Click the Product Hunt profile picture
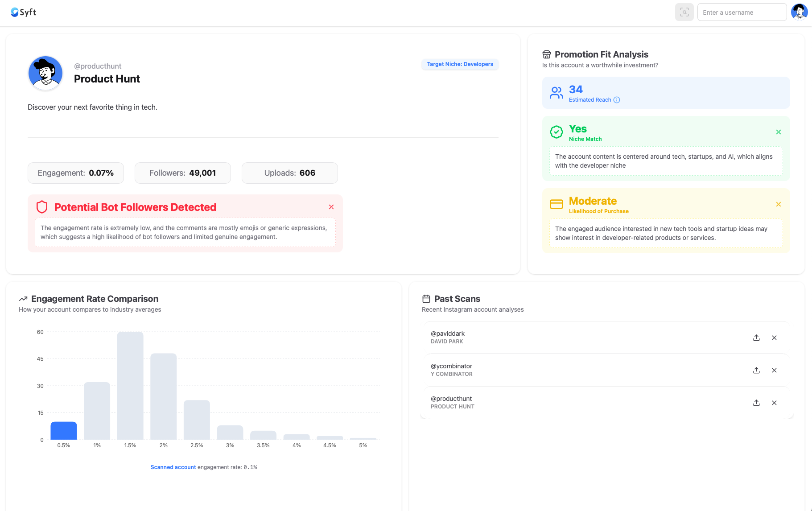 [45, 73]
